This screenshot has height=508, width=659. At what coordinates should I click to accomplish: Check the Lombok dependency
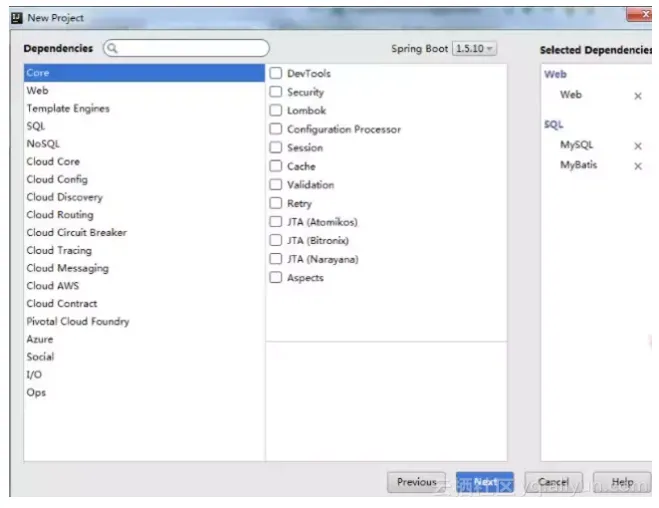pos(276,111)
